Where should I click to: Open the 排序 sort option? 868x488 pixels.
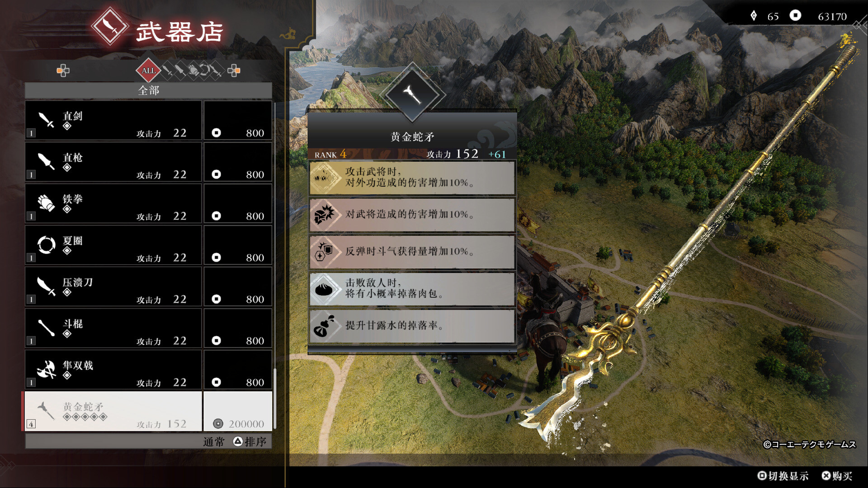click(250, 441)
